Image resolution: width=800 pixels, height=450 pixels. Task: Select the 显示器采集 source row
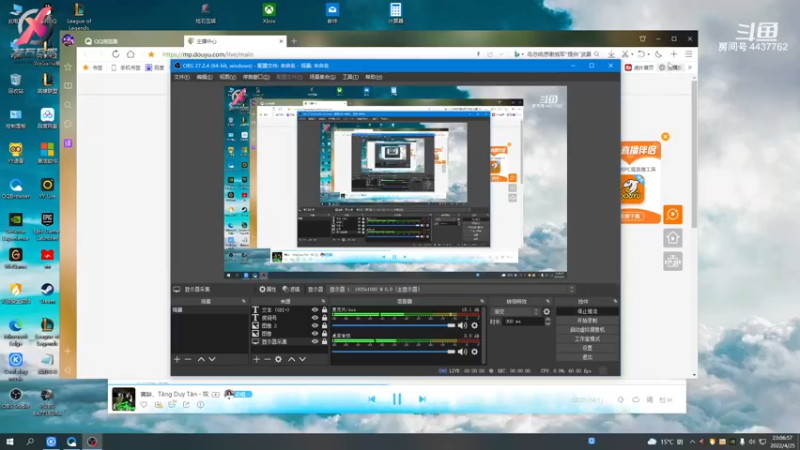tap(290, 341)
